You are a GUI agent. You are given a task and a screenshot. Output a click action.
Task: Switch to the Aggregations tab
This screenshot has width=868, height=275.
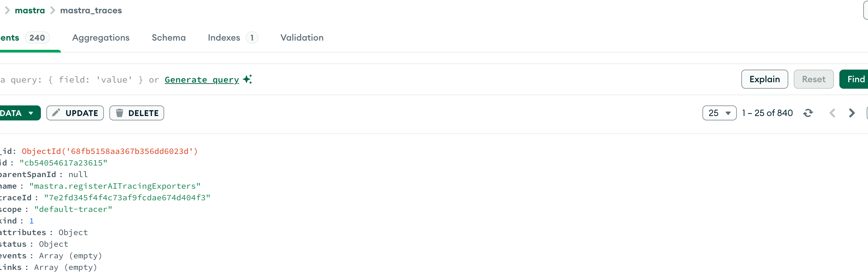point(100,38)
